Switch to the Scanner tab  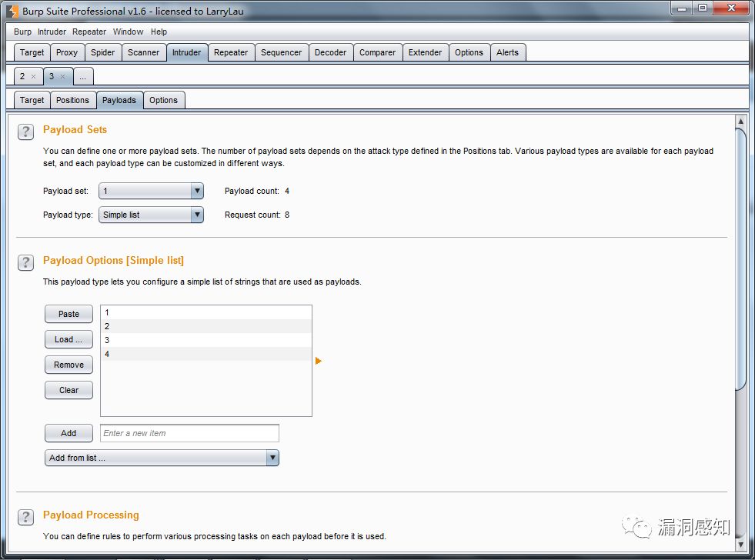click(x=143, y=52)
